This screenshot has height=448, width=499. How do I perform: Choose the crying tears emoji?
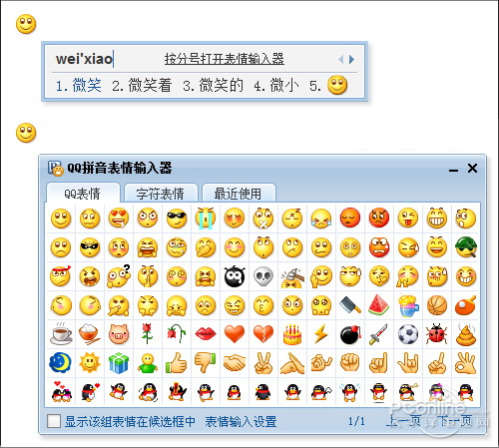pyautogui.click(x=206, y=219)
